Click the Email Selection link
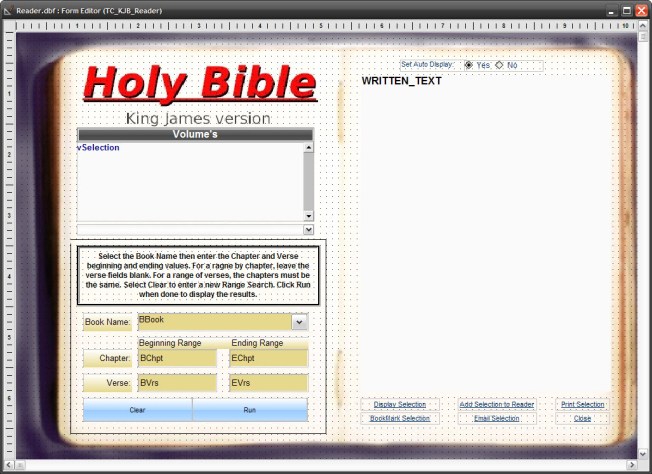The width and height of the screenshot is (652, 474). click(496, 418)
